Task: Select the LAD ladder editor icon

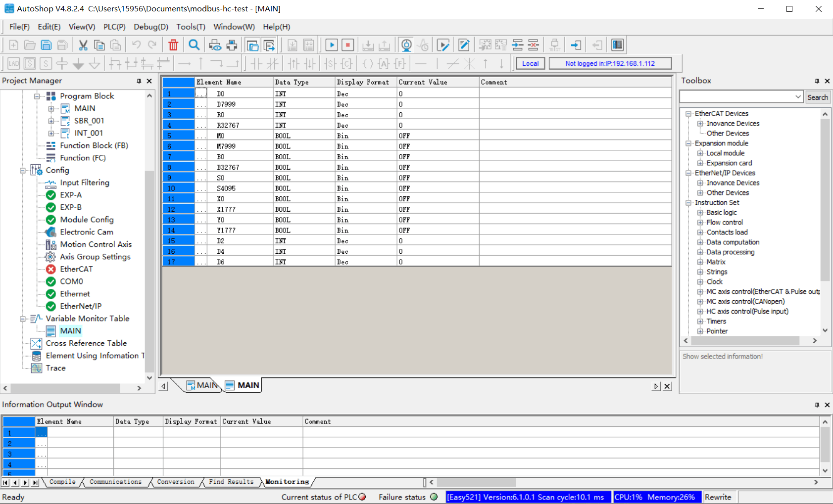Action: point(13,63)
